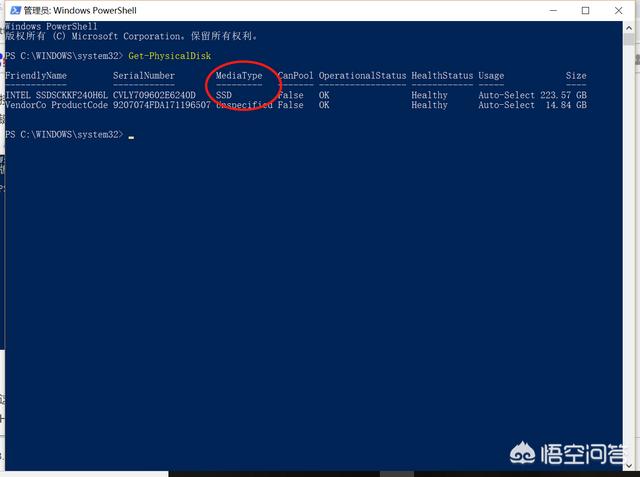
Task: Click the Unspecified media type value
Action: [x=244, y=105]
